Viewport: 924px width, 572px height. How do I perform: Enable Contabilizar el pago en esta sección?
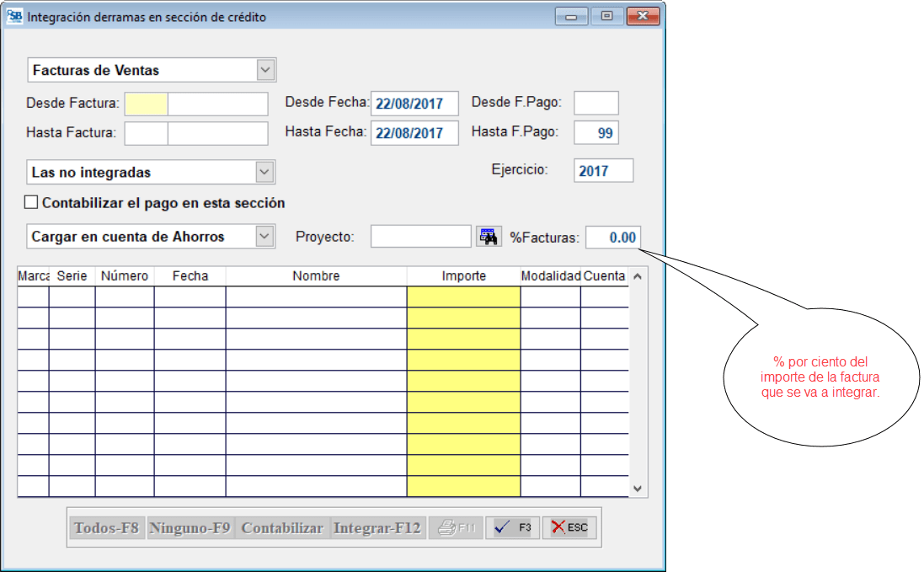point(32,203)
